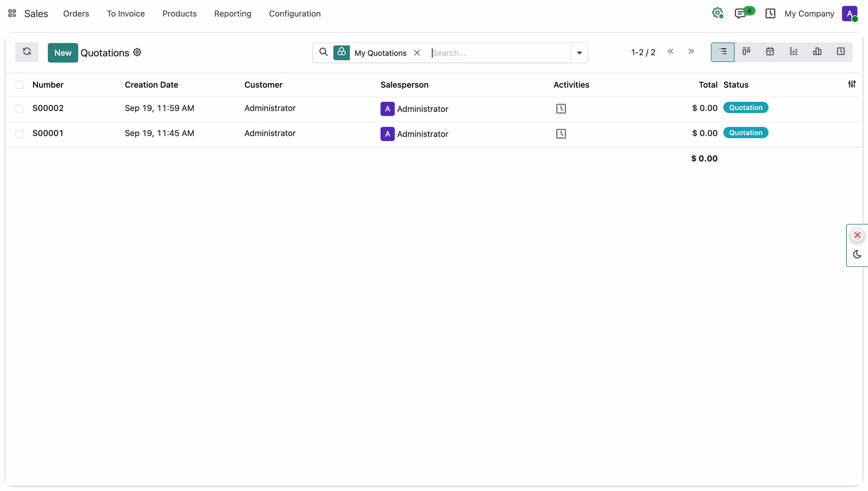868x491 pixels.
Task: Click the New quotation button
Action: [63, 53]
